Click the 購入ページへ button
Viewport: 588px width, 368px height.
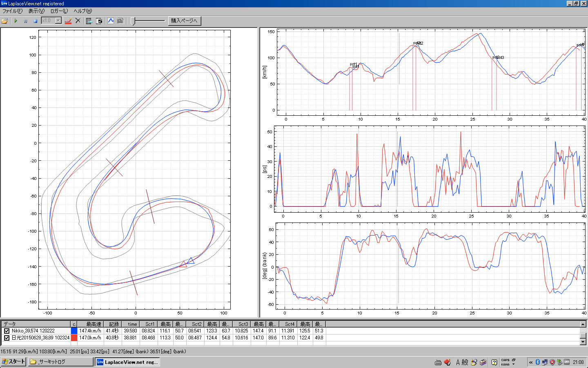(x=184, y=21)
